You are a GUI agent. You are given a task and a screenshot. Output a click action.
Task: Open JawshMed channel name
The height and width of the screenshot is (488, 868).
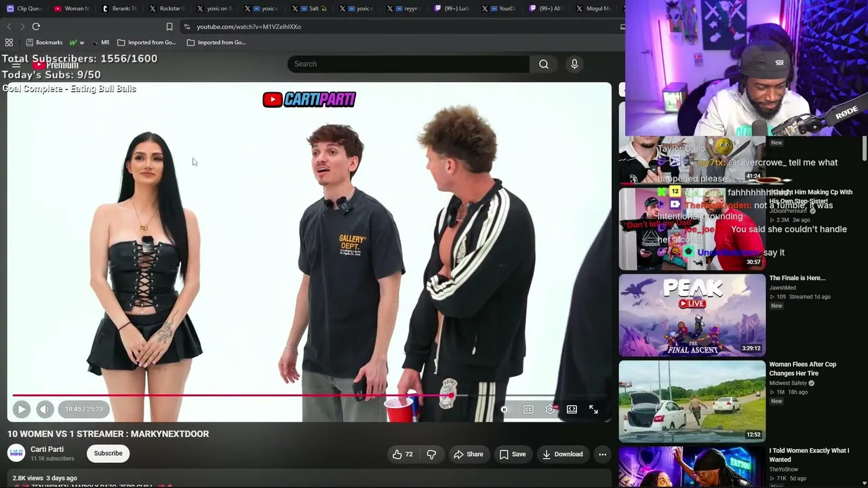(783, 287)
